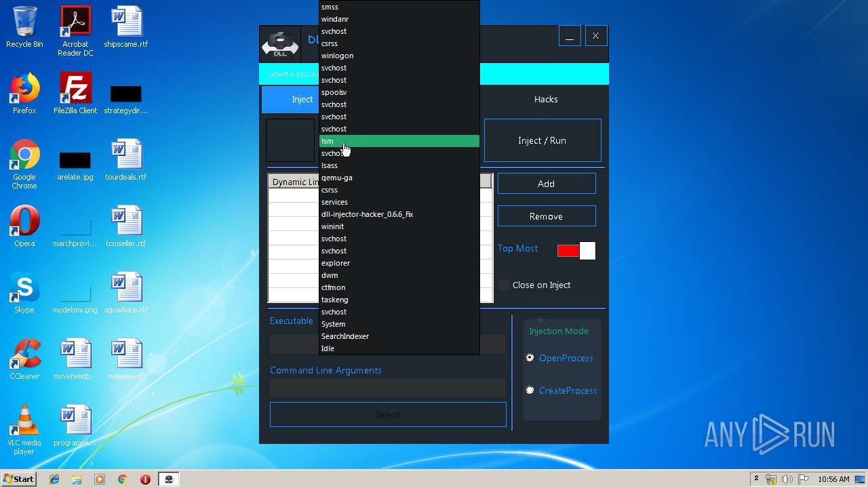Screen dimensions: 868x488
Task: Click the Select executable button
Action: pos(388,415)
